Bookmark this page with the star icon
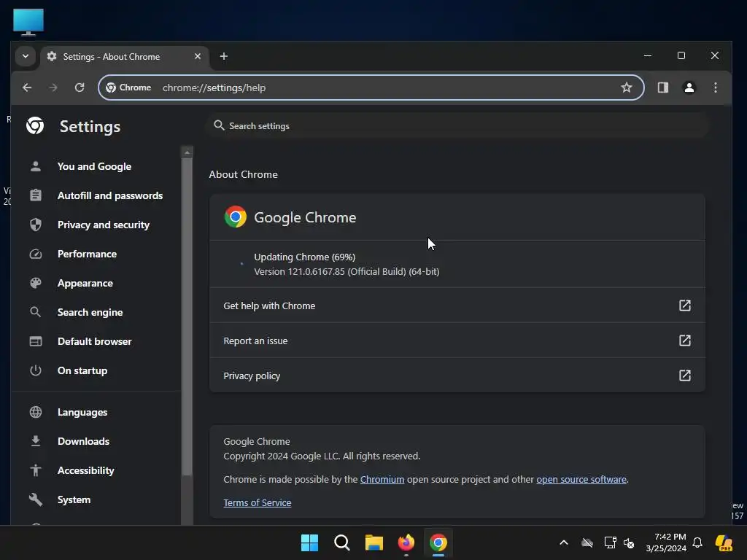Viewport: 747px width, 560px height. click(x=627, y=87)
